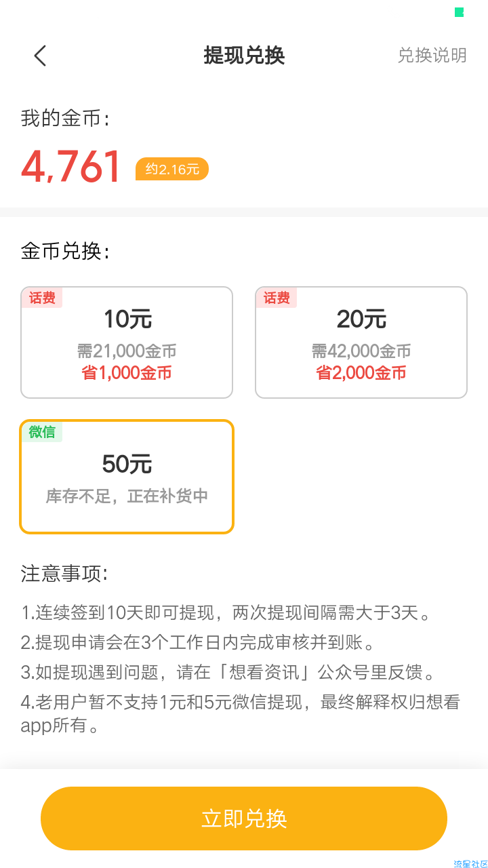
Task: Select the 50元 微信 withdrawal option
Action: click(127, 477)
